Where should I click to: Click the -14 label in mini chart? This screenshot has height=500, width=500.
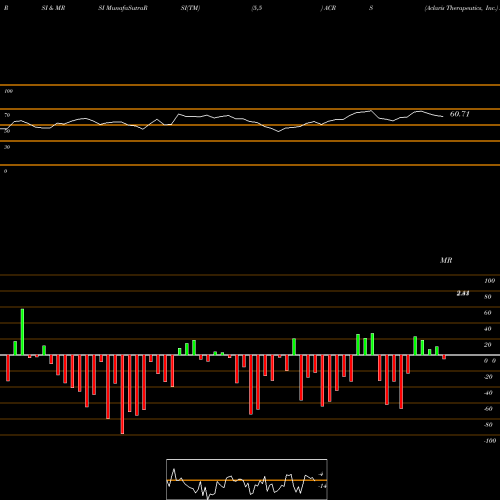click(322, 486)
